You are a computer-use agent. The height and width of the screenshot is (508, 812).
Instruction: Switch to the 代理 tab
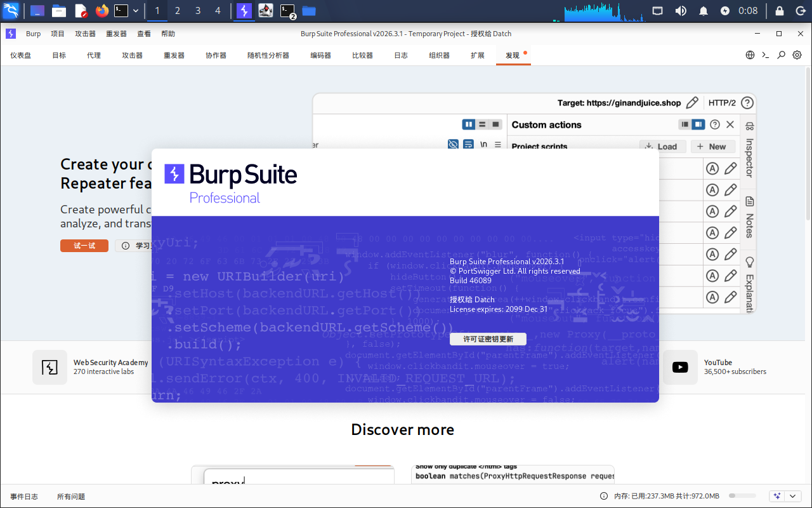coord(94,55)
